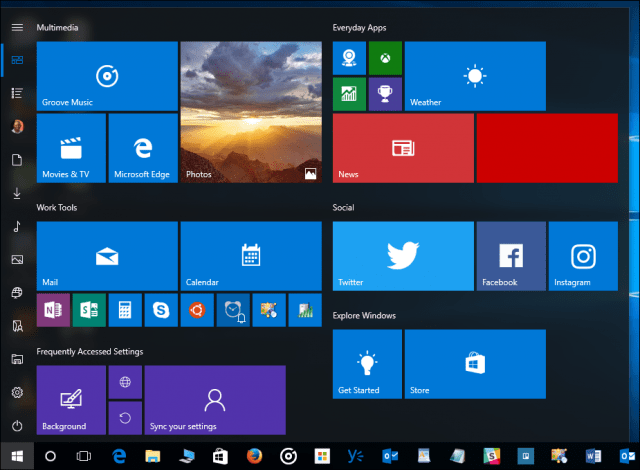The image size is (640, 470).
Task: Open the globe region settings small tile
Action: 125,382
